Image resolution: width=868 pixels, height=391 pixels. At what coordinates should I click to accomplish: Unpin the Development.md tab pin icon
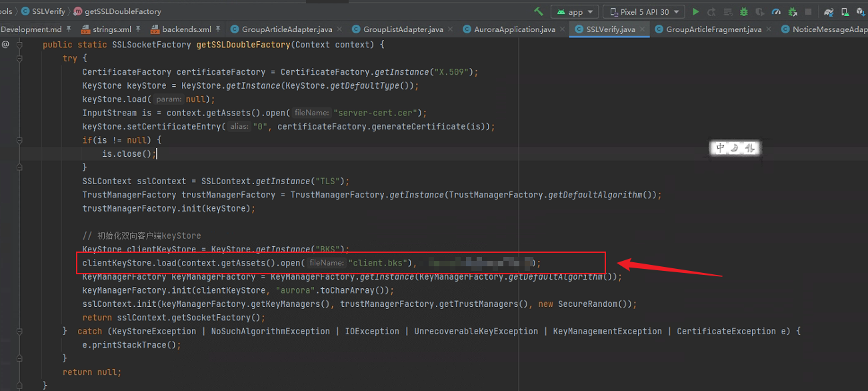click(x=69, y=29)
